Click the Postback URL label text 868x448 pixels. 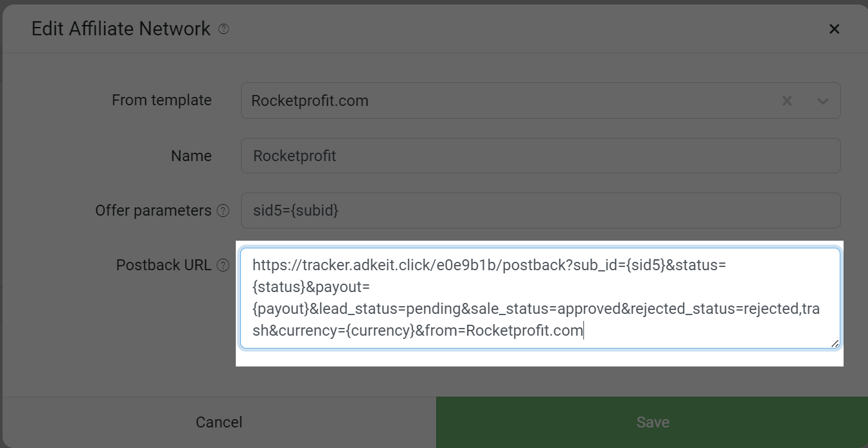click(x=164, y=265)
